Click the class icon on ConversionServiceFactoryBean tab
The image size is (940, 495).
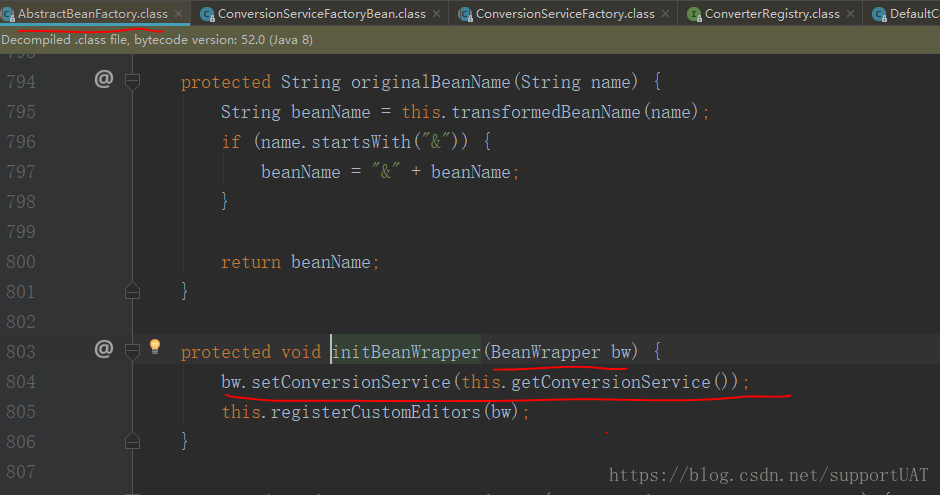pos(207,14)
